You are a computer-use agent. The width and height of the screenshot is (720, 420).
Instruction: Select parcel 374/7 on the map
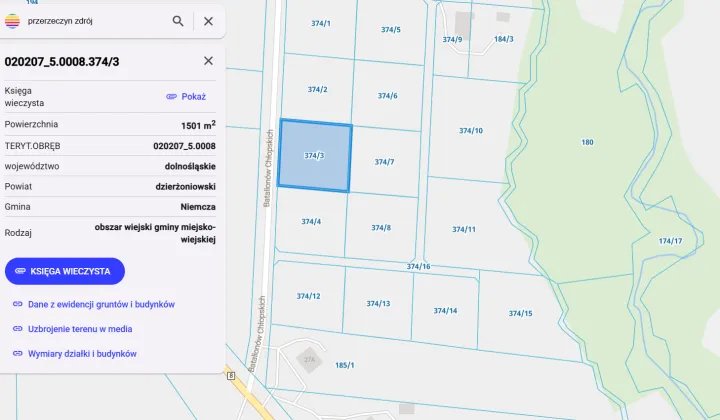pyautogui.click(x=384, y=162)
